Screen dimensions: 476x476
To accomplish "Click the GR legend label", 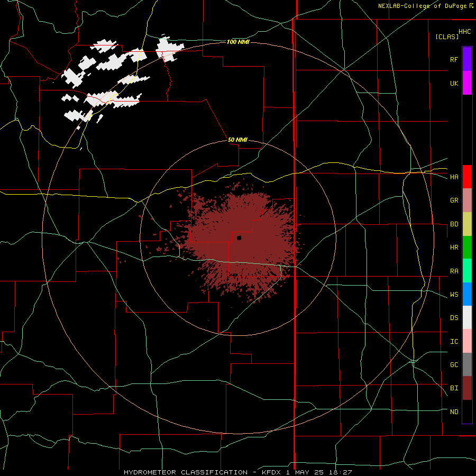I will (x=454, y=200).
